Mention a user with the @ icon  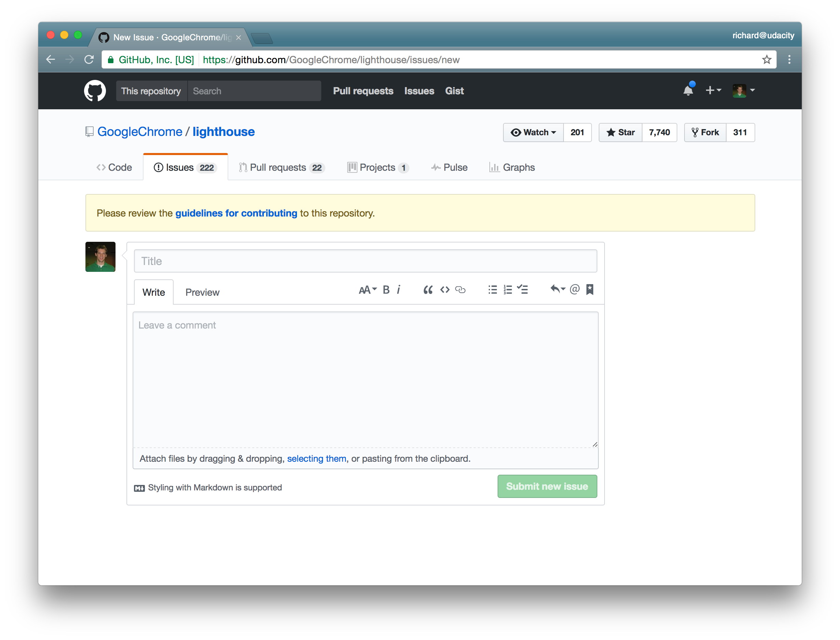[x=574, y=290]
